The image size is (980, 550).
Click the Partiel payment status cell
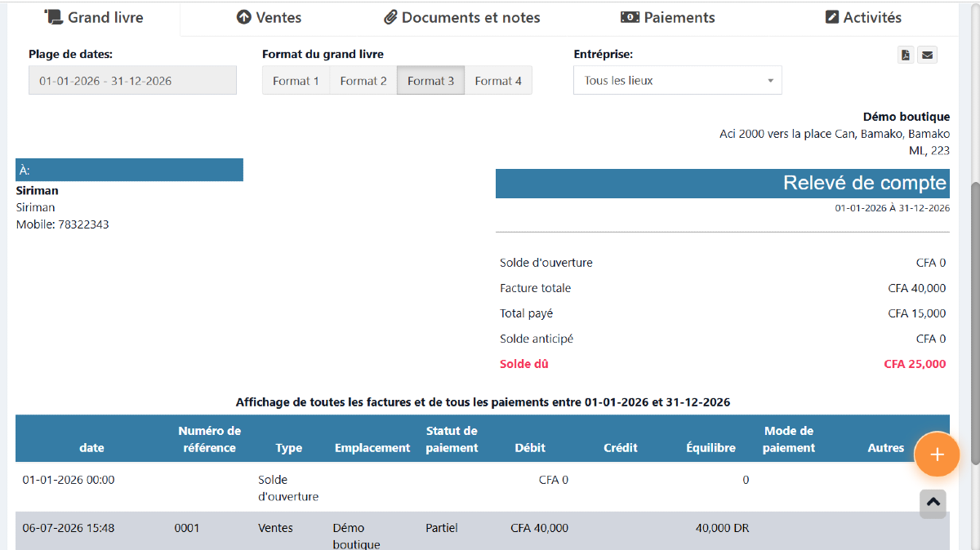tap(442, 528)
